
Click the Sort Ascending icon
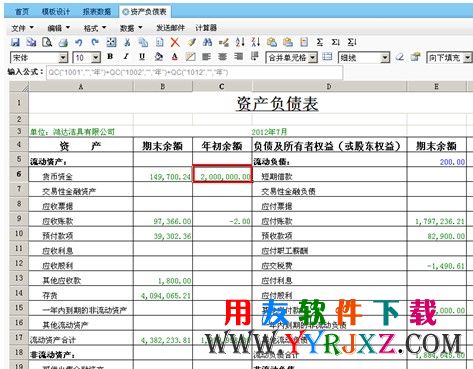tap(240, 42)
